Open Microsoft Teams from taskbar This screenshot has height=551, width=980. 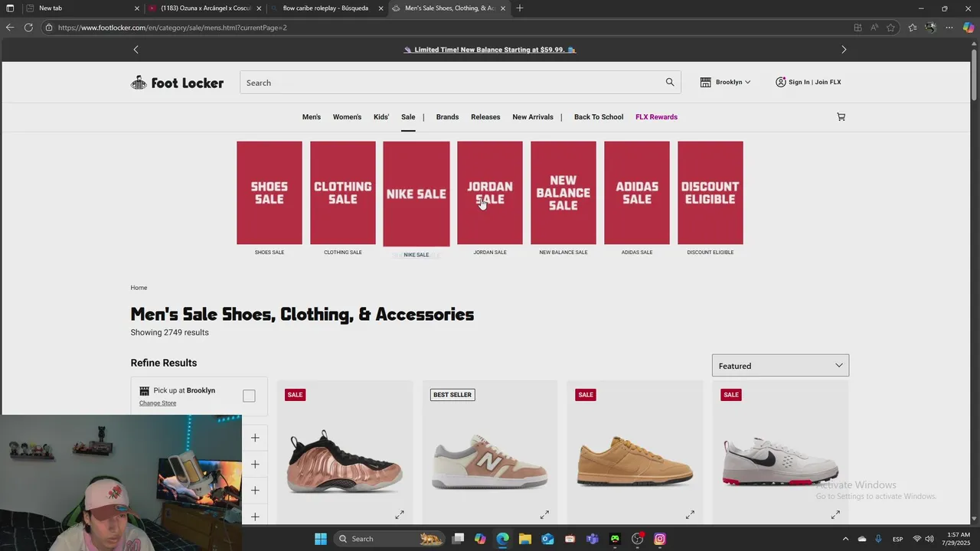point(593,539)
